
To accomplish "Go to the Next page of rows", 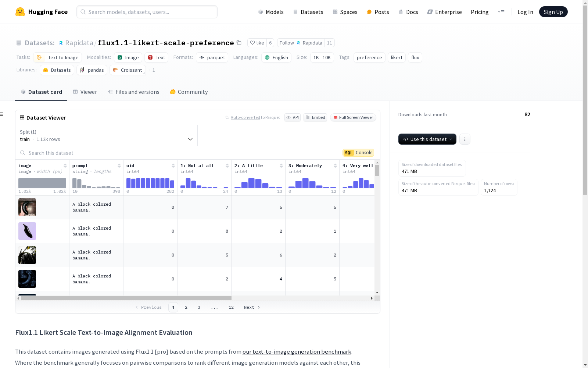I will click(x=252, y=307).
